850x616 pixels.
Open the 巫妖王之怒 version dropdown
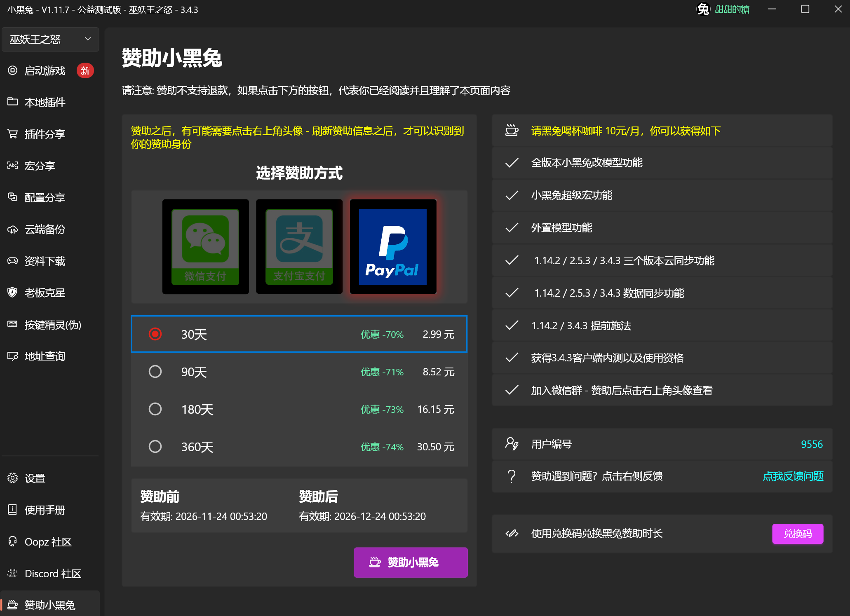[x=50, y=40]
